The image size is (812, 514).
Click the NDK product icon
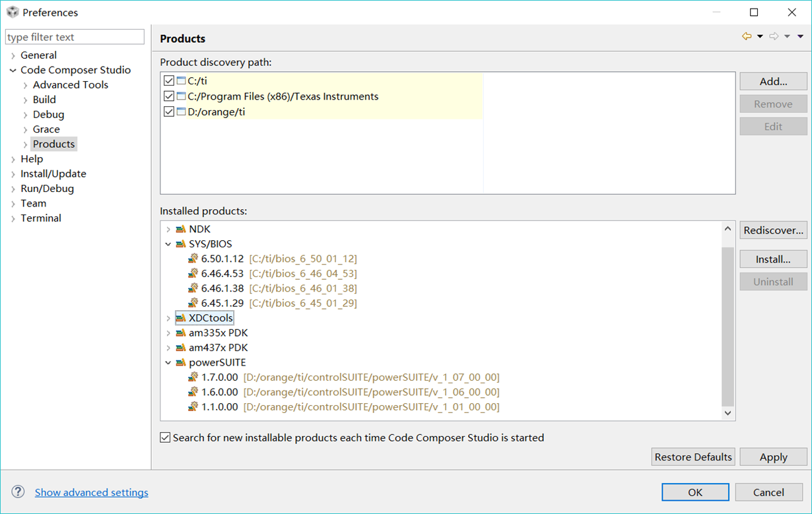[181, 229]
